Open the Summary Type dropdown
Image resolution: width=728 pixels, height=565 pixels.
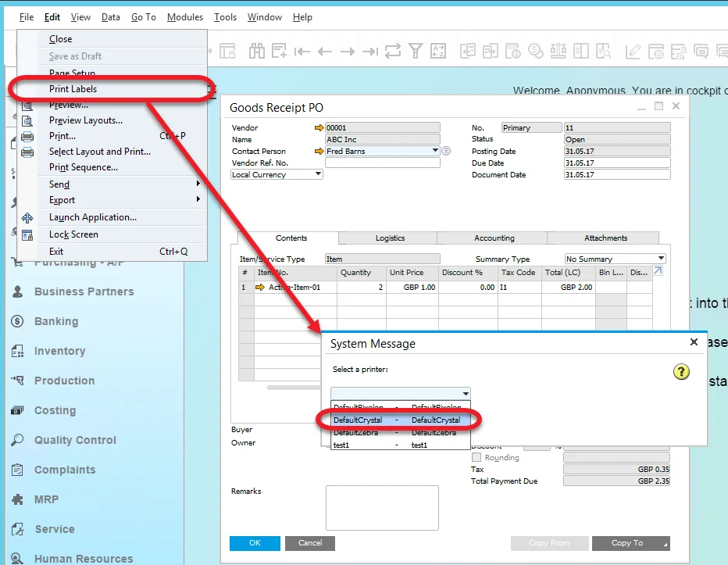tap(661, 259)
